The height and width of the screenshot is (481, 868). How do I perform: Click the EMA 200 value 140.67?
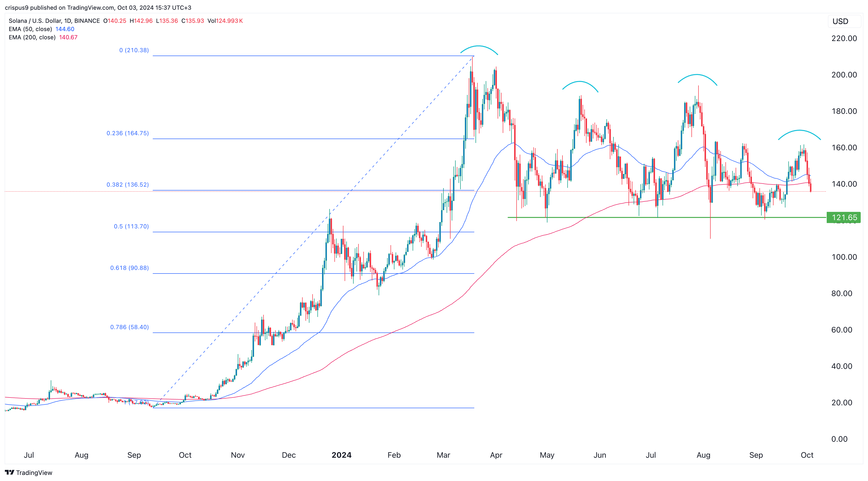(x=68, y=37)
